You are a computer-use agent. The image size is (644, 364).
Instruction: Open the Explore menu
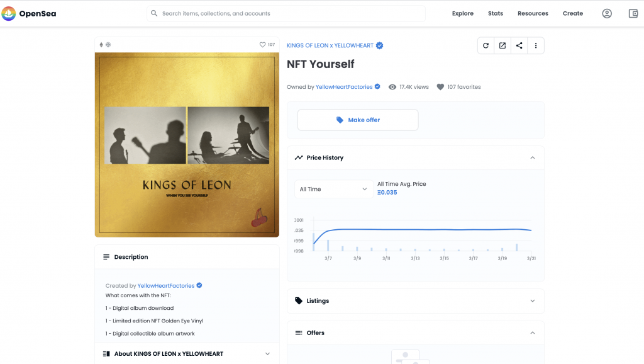pyautogui.click(x=462, y=14)
